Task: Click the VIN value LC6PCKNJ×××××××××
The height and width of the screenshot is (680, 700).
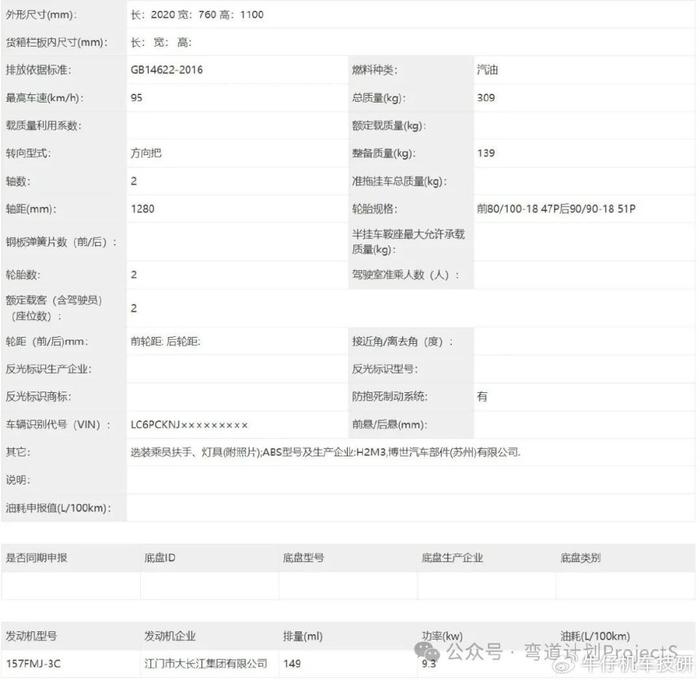Action: (189, 425)
